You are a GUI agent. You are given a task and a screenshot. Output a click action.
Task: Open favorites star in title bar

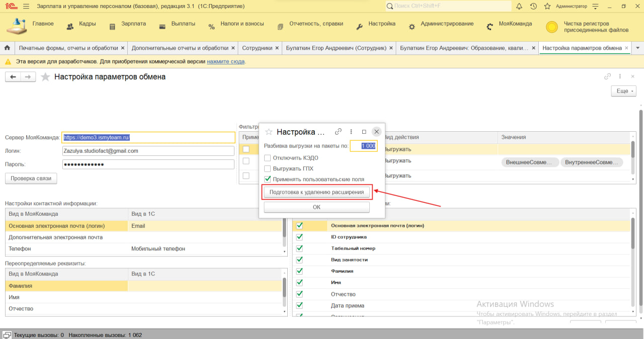click(547, 7)
